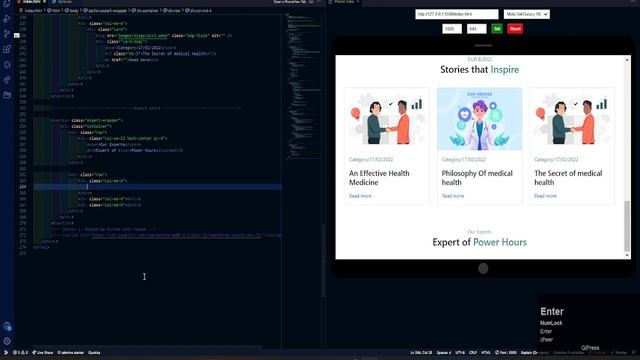Close the index.html editor tab

44,2
